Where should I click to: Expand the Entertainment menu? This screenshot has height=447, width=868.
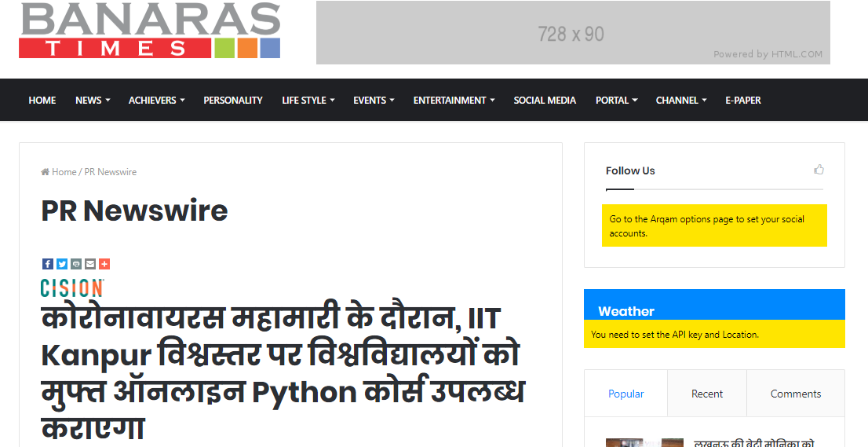453,101
